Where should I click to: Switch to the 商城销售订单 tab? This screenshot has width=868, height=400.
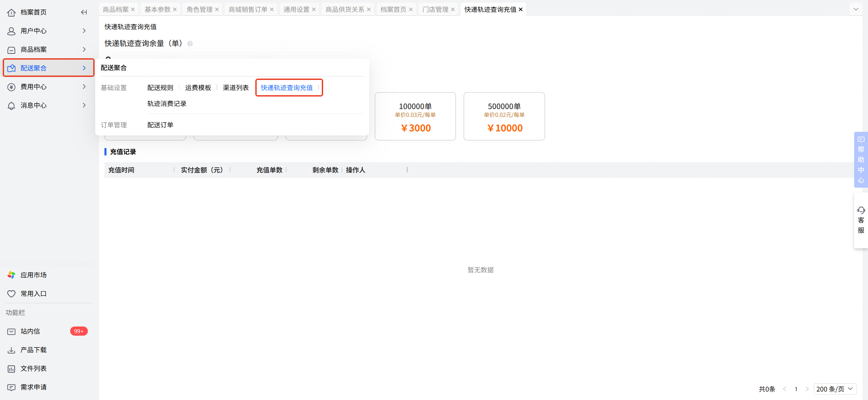point(248,9)
